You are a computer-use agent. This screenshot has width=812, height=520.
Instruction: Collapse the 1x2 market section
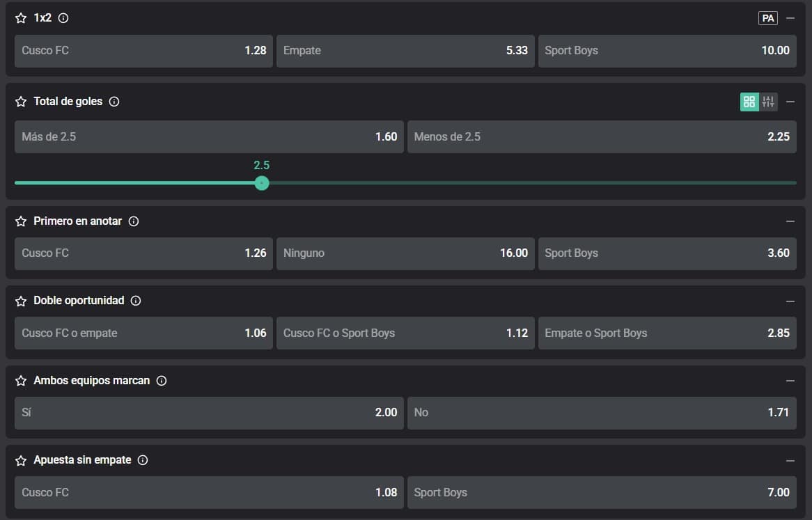point(790,19)
